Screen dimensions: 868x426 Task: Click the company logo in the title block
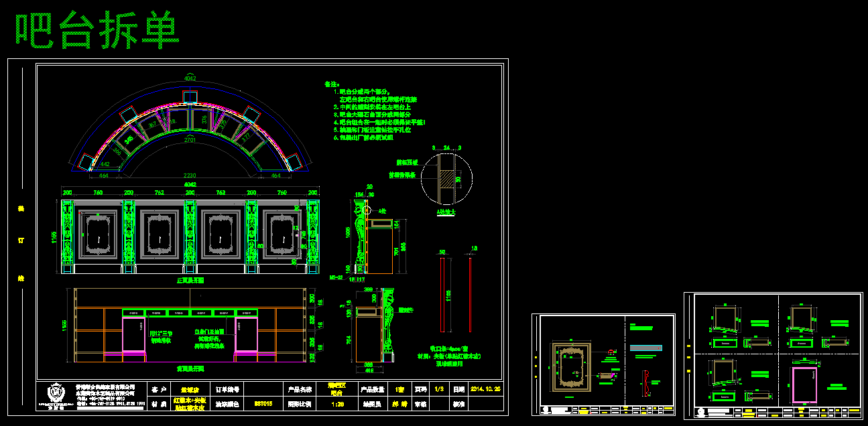click(x=56, y=395)
